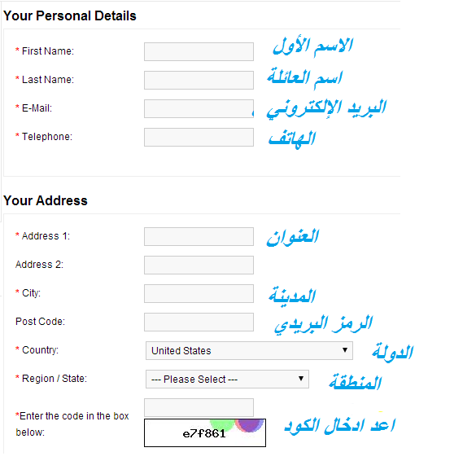Select the E-Mail input field
The image size is (476, 474).
click(x=199, y=109)
